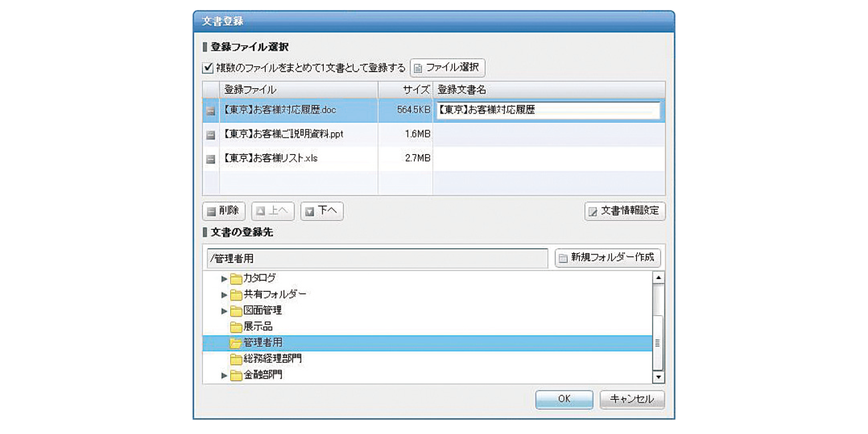Click the 上へ (move up) arrow icon
The width and height of the screenshot is (868, 434).
click(x=259, y=211)
